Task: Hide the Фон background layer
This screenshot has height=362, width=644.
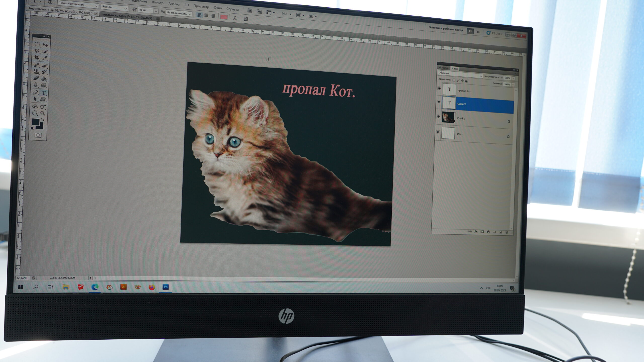Action: click(x=438, y=132)
